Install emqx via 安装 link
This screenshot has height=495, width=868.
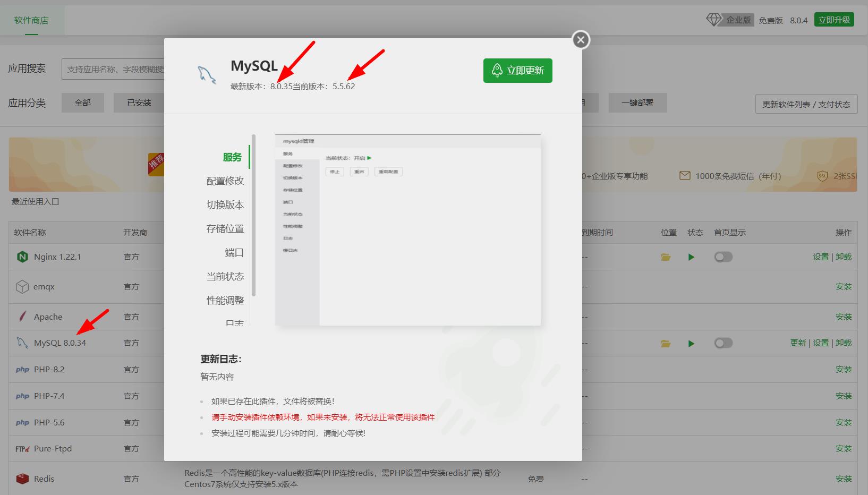(844, 287)
